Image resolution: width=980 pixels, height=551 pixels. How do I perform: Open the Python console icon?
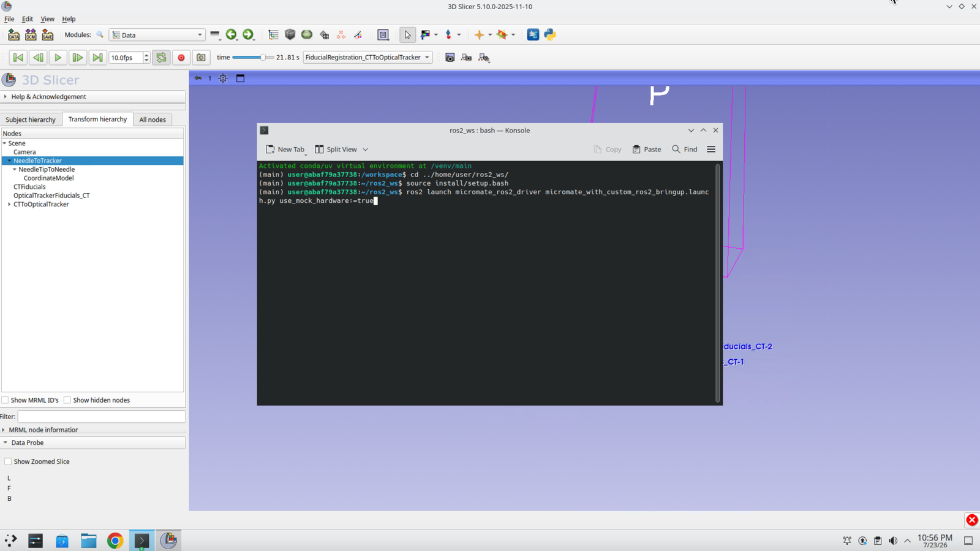click(550, 35)
